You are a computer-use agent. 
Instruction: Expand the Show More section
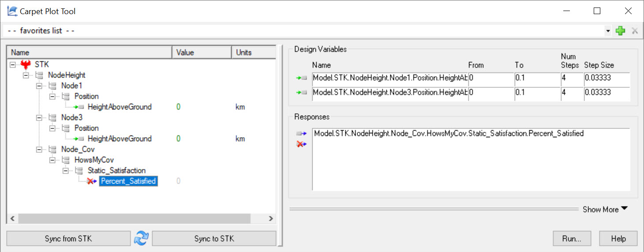(605, 209)
